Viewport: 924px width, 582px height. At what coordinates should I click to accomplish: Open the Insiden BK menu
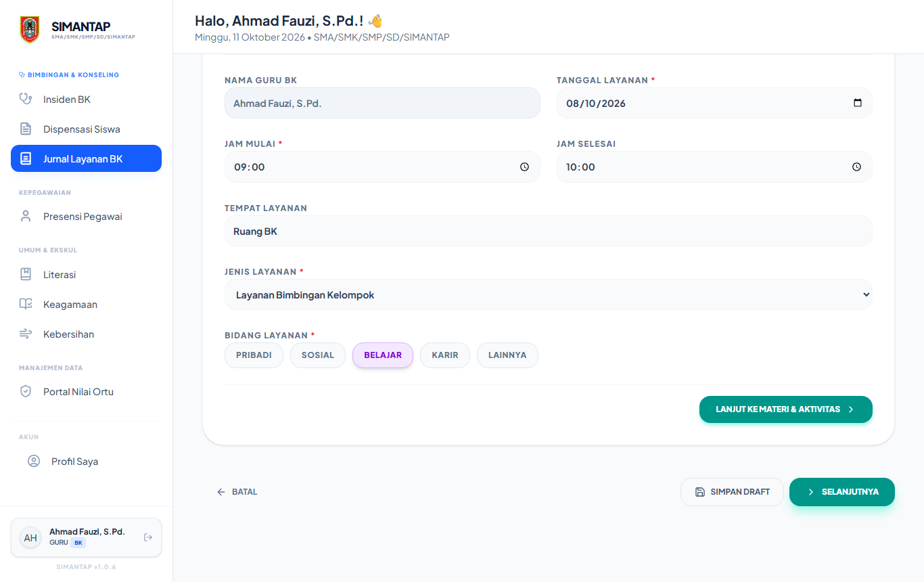coord(86,99)
